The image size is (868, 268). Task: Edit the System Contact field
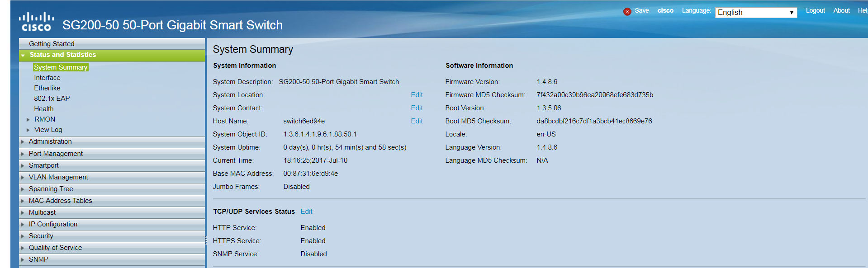pyautogui.click(x=417, y=108)
